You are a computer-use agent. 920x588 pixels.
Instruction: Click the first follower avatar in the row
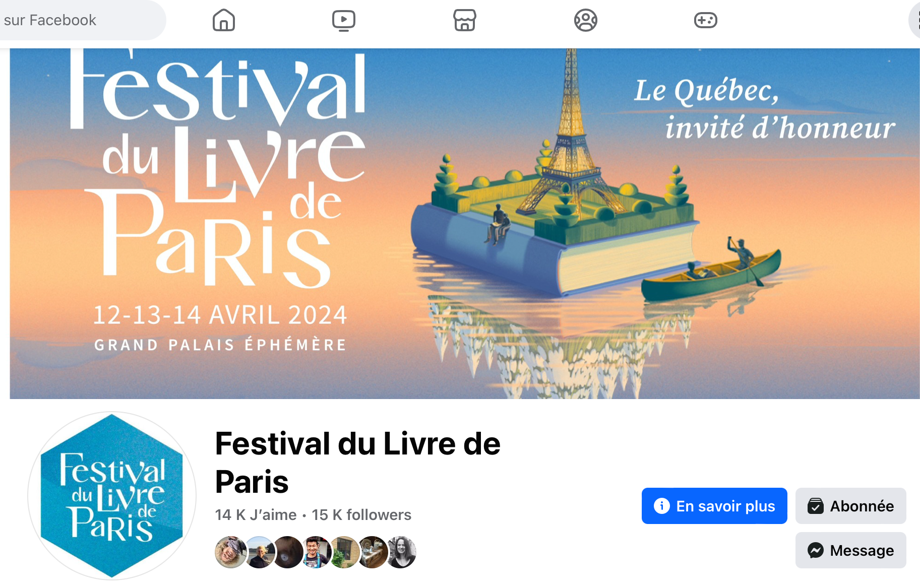[x=230, y=552]
